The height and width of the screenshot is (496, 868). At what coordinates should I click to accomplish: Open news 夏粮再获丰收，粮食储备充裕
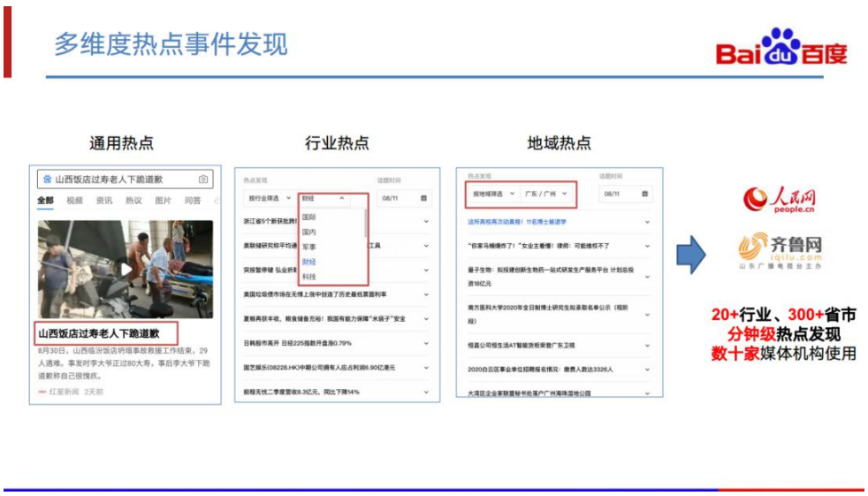[324, 319]
